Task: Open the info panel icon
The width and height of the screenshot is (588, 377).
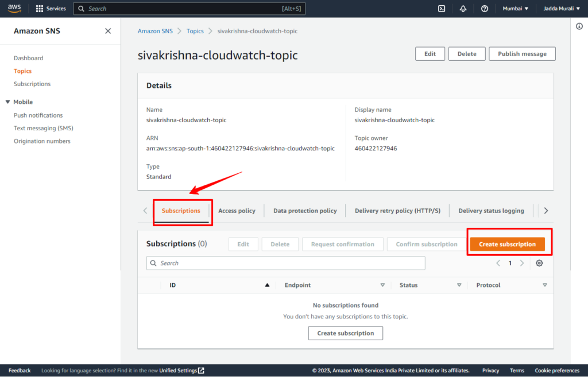Action: [x=579, y=26]
